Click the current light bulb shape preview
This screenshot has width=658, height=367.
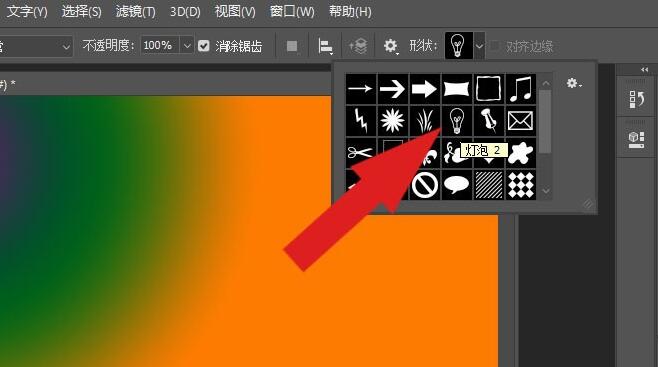click(x=458, y=45)
